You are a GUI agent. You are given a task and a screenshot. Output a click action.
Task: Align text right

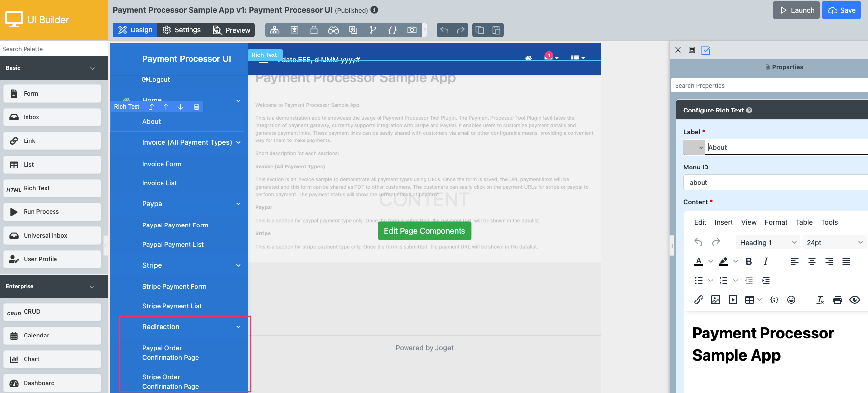[x=829, y=261]
